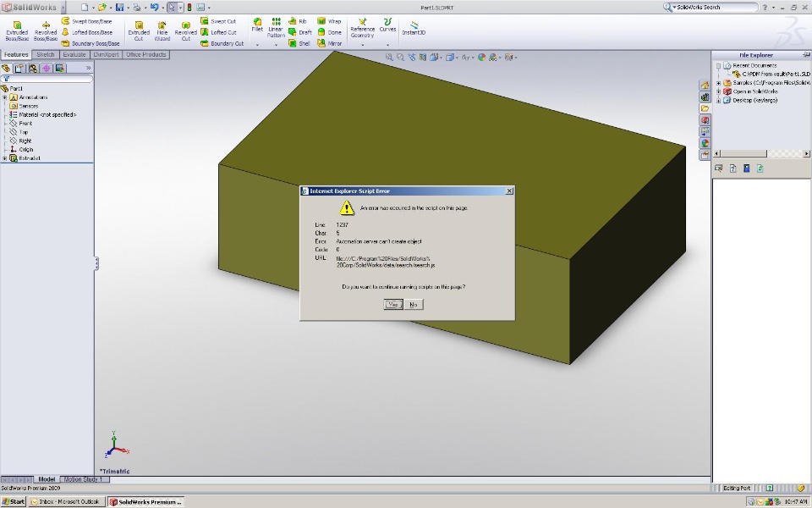This screenshot has height=508, width=812.
Task: Toggle Instant3D mode
Action: click(x=414, y=28)
